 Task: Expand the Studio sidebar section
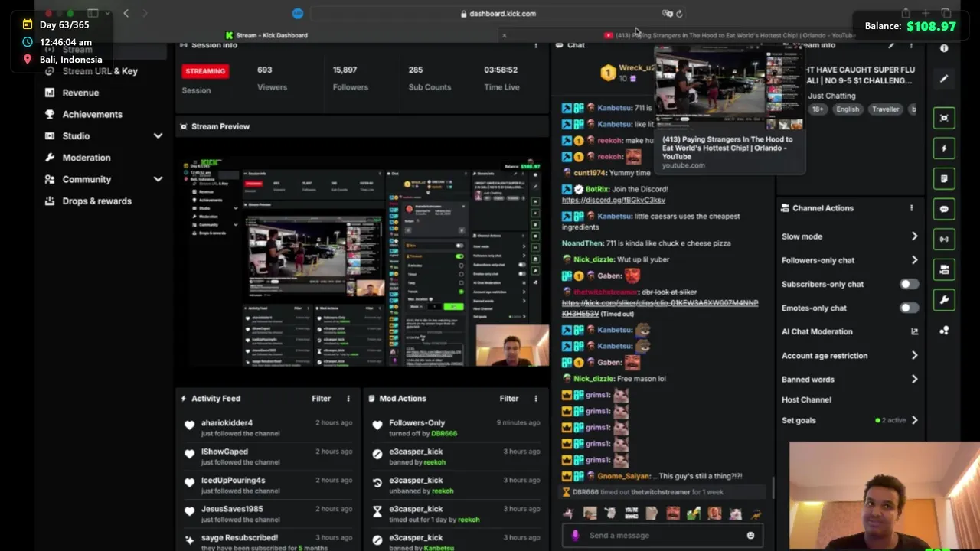[158, 136]
